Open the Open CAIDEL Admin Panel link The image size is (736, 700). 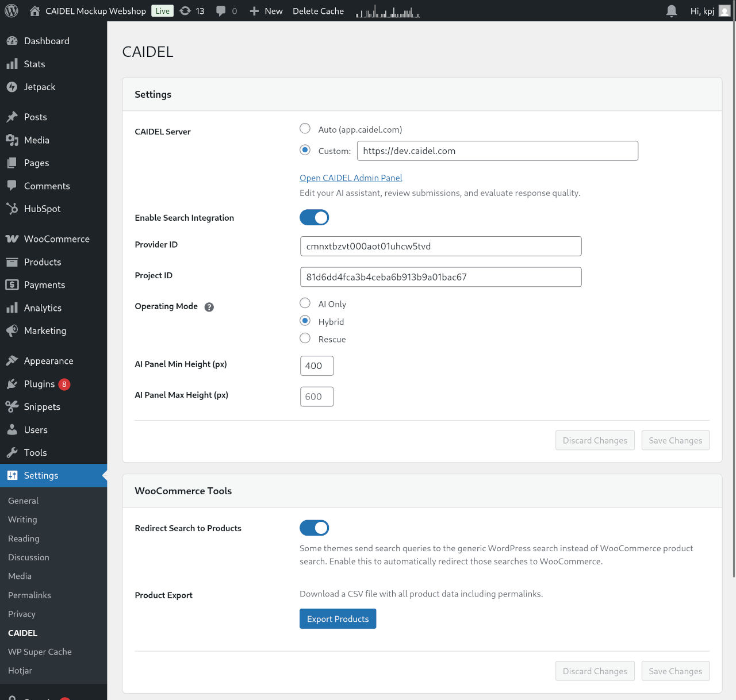(x=351, y=178)
